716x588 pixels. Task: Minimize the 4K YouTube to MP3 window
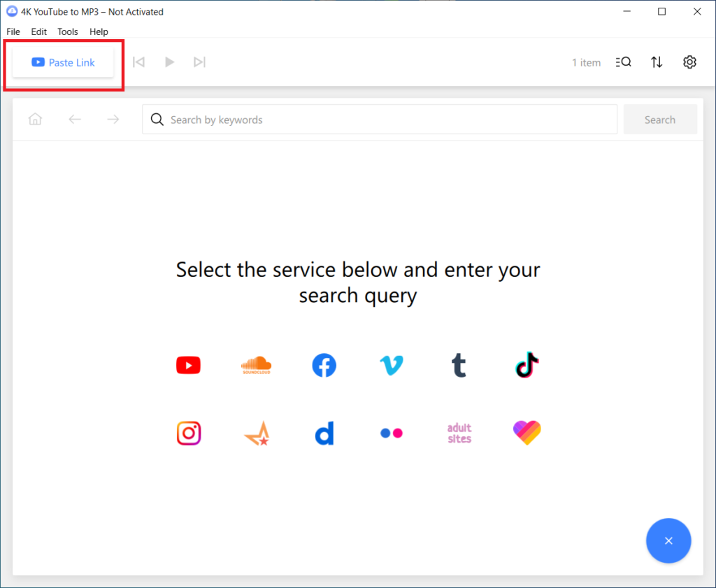[627, 11]
